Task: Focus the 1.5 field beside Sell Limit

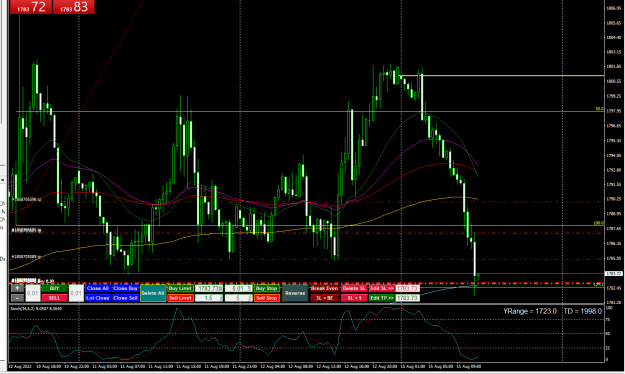Action: click(x=209, y=298)
